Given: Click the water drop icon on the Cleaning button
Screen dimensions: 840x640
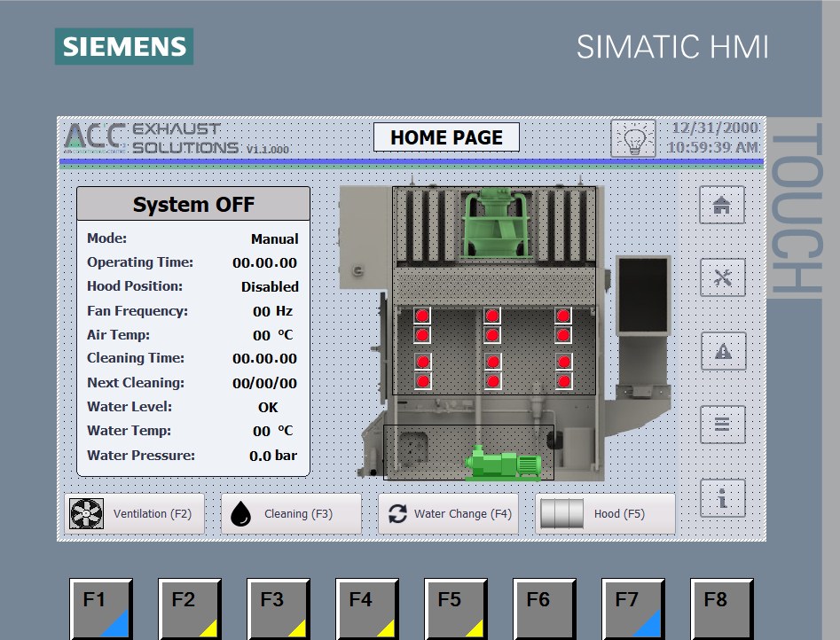Looking at the screenshot, I should click(x=240, y=513).
